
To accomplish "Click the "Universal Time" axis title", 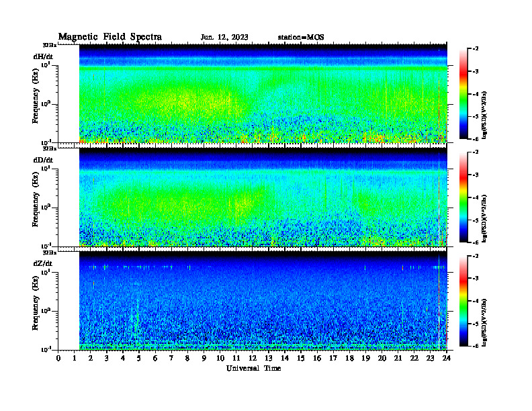I will (253, 368).
